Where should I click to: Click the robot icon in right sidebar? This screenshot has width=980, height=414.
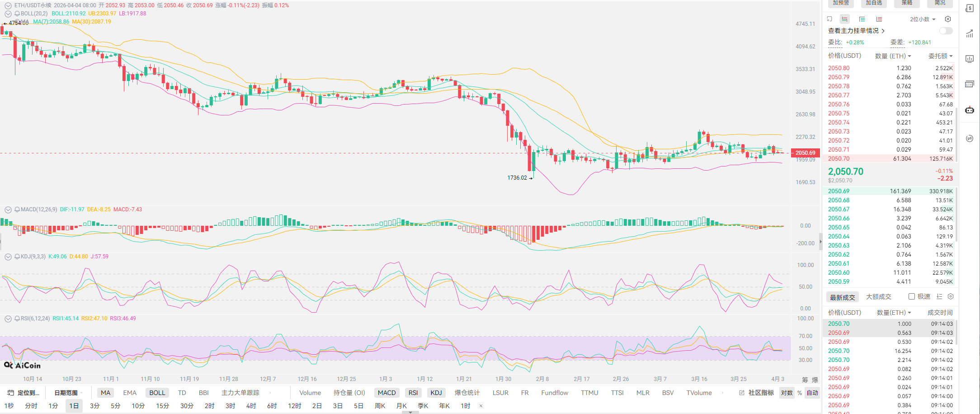[969, 110]
